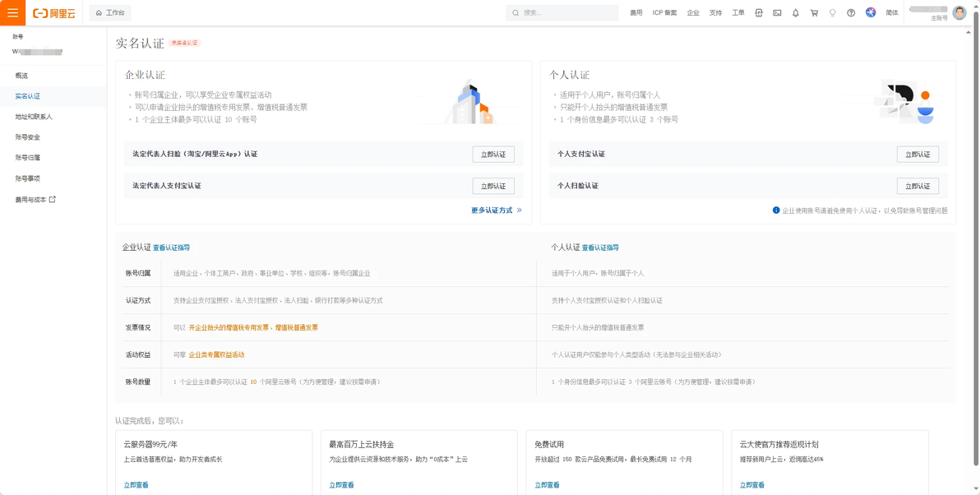Click 立即认证 for 法定代表人支付宝认证
This screenshot has height=495, width=980.
tap(493, 186)
